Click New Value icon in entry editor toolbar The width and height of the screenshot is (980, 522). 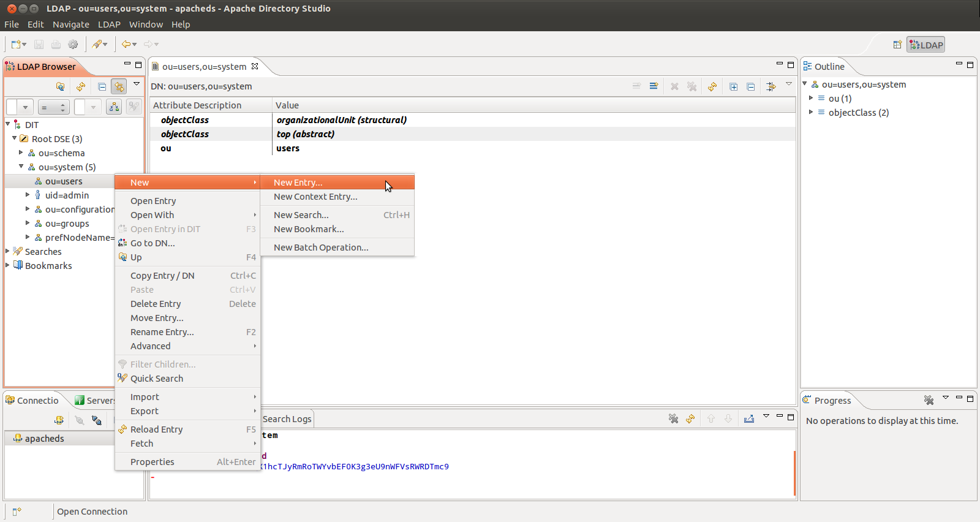click(636, 86)
